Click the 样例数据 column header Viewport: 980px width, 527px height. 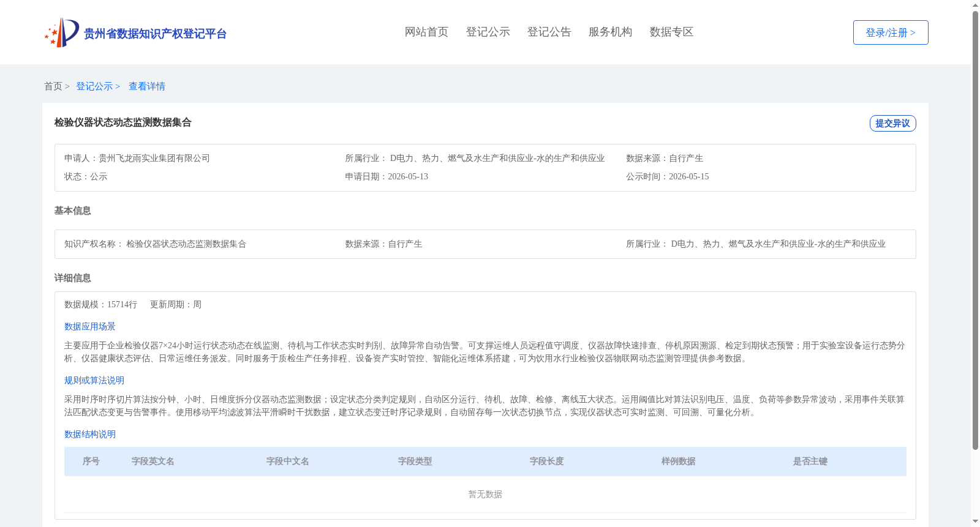[x=679, y=461]
